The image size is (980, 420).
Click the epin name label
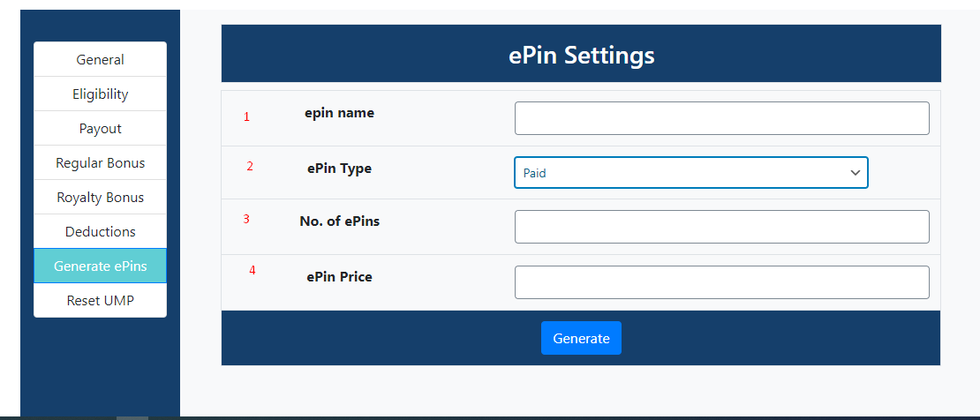(x=339, y=113)
